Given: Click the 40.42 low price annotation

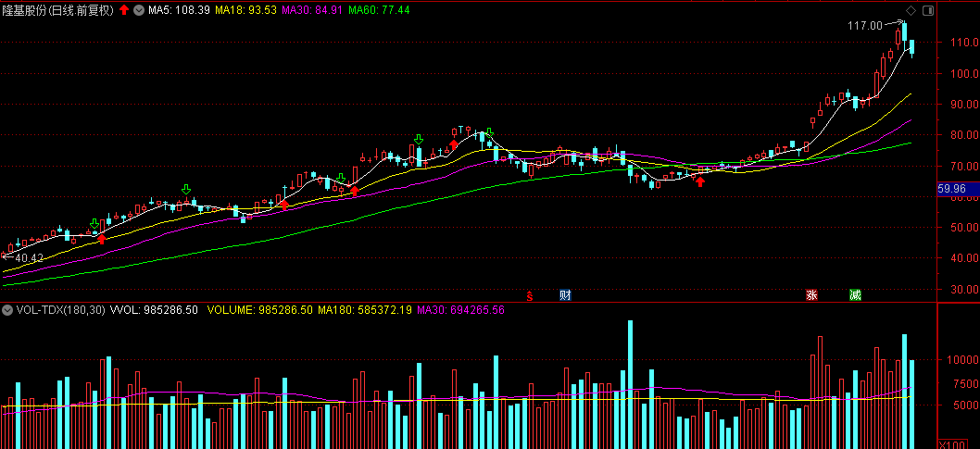Looking at the screenshot, I should click(30, 258).
